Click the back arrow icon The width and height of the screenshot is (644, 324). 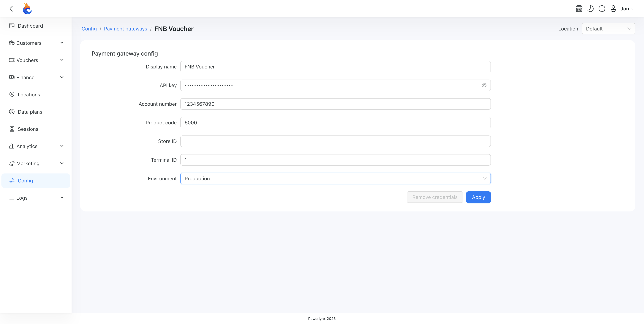(x=11, y=9)
